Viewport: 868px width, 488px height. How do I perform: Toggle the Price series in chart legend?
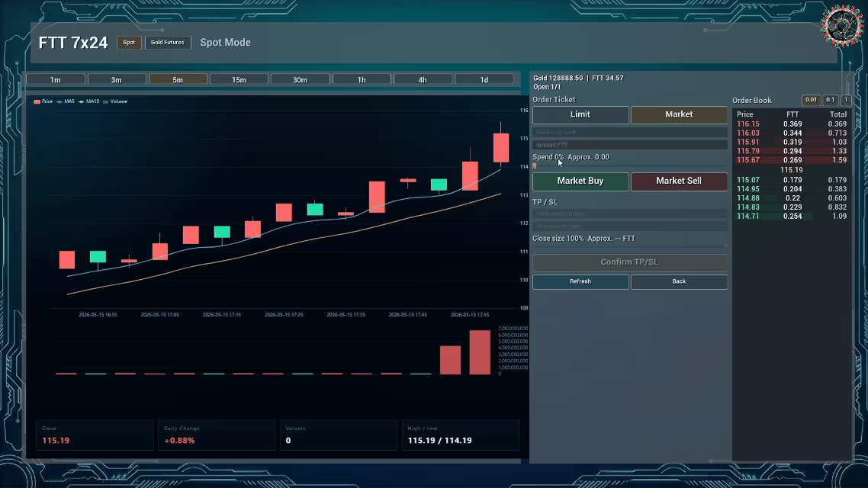pos(43,102)
